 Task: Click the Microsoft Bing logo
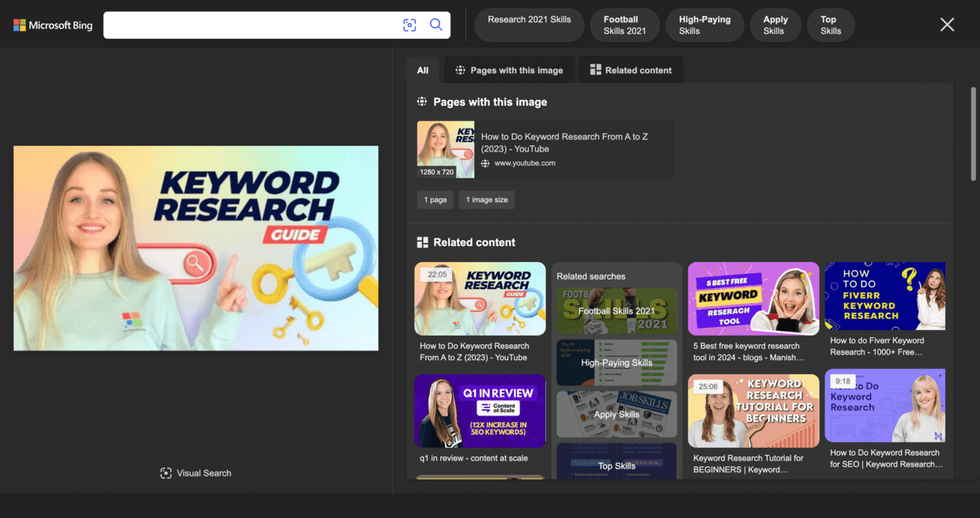point(51,24)
